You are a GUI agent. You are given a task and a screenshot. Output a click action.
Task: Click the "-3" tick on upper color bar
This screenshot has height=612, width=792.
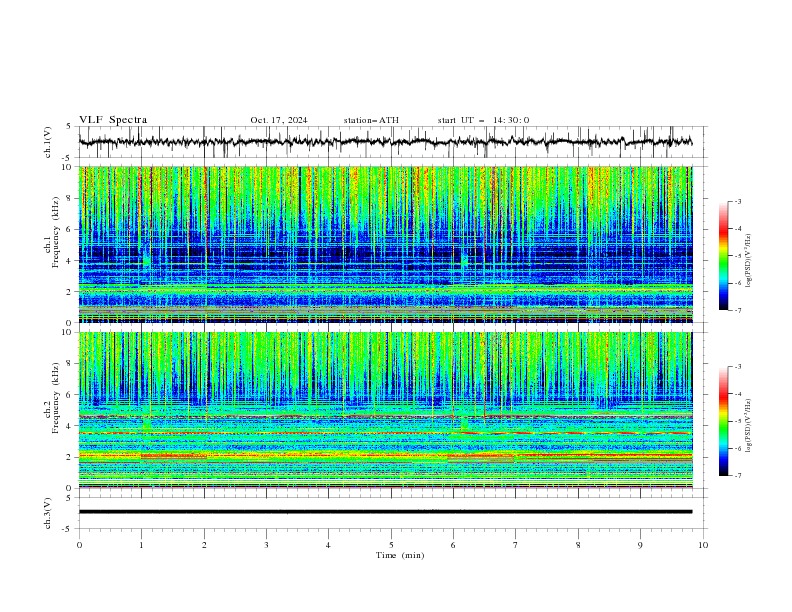[x=738, y=201]
